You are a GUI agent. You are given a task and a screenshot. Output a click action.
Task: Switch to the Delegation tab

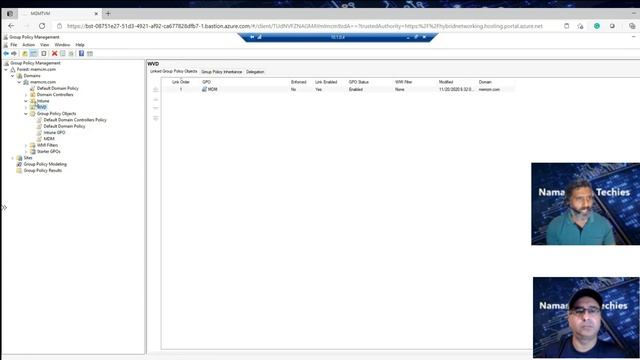coord(255,72)
